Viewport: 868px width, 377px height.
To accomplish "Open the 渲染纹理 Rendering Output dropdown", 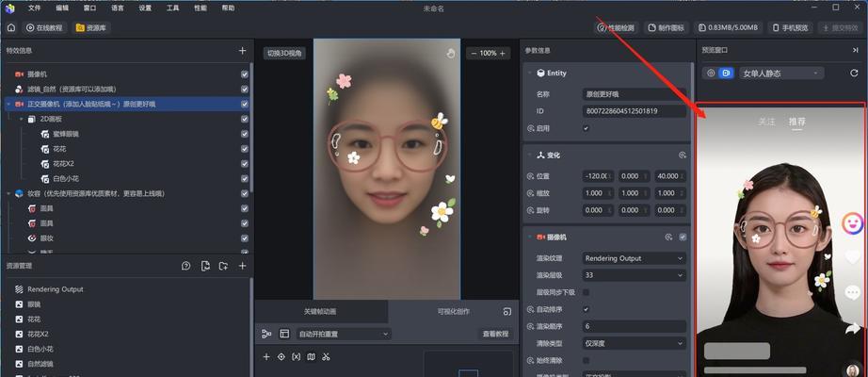I will [634, 258].
